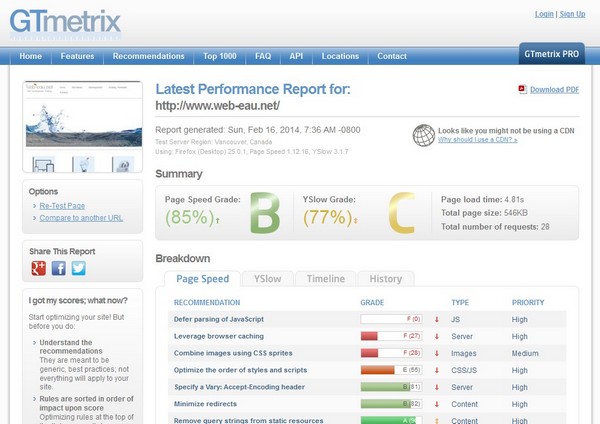Viewport: 600px width, 424px height.
Task: Click Compare to another URL link
Action: tap(81, 218)
